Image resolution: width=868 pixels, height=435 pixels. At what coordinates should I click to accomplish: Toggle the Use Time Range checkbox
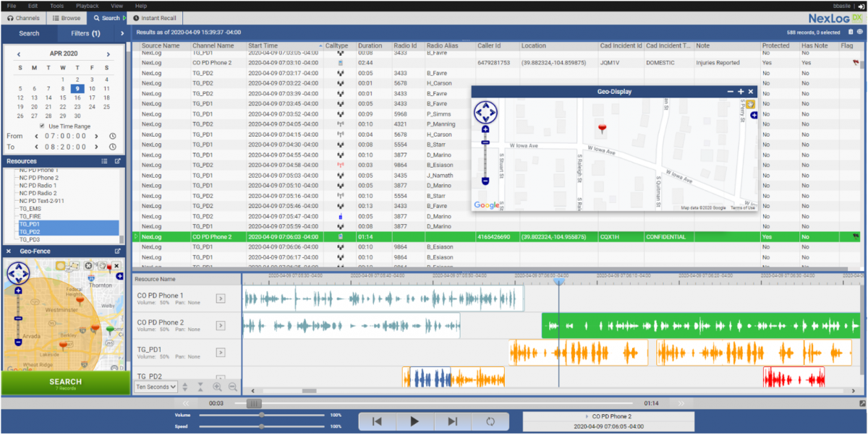[x=42, y=126]
